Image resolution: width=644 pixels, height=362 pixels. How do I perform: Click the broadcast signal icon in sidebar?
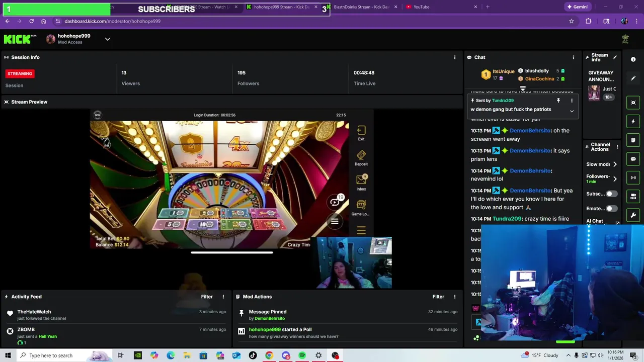633,177
